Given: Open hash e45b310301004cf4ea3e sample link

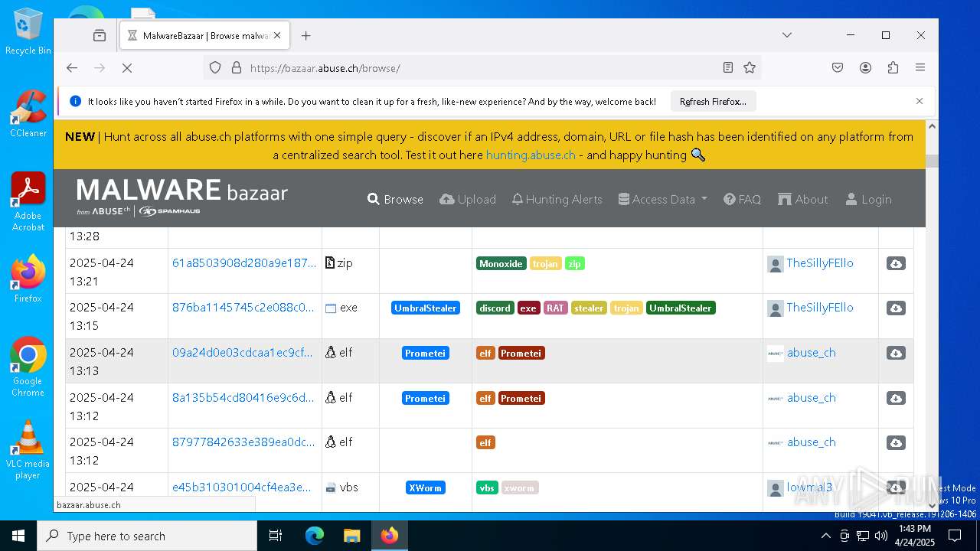Looking at the screenshot, I should [x=241, y=487].
